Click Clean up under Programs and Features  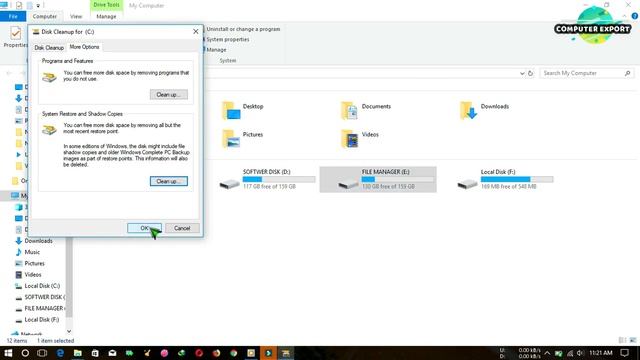pyautogui.click(x=169, y=95)
